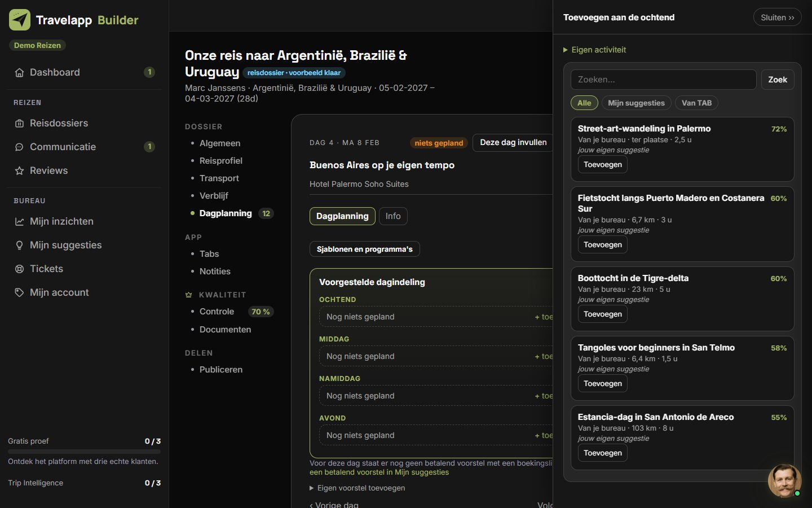Open the Transport dossier section
This screenshot has height=508, width=812.
[219, 178]
